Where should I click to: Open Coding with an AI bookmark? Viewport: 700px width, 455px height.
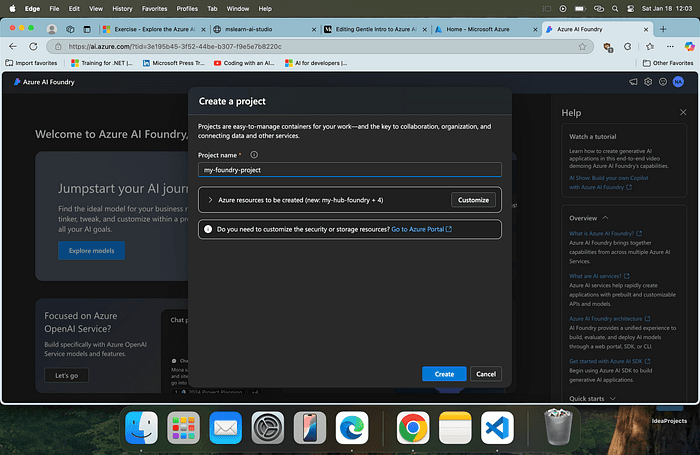[x=244, y=63]
